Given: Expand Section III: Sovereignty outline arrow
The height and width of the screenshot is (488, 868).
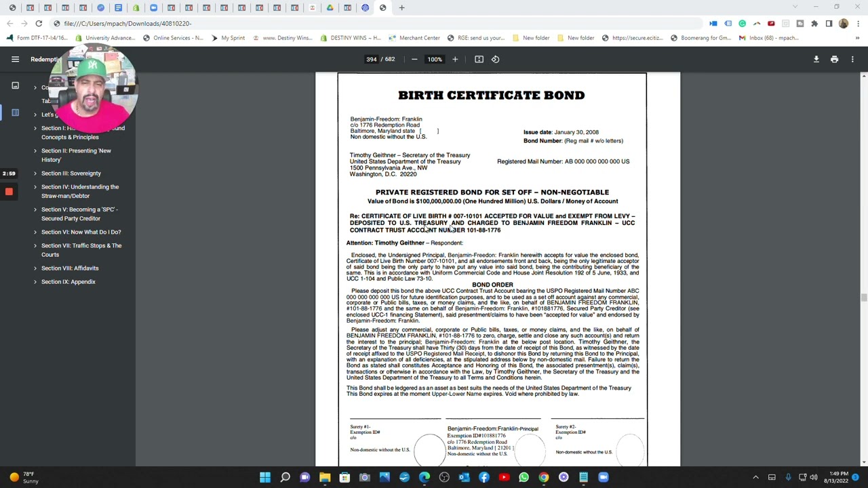Looking at the screenshot, I should [35, 174].
